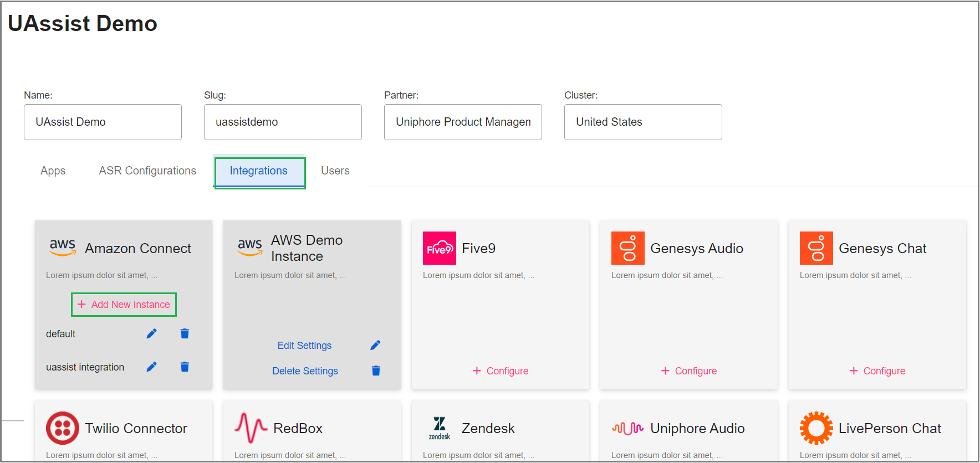
Task: Click the RedBox waveform logo
Action: [x=251, y=428]
